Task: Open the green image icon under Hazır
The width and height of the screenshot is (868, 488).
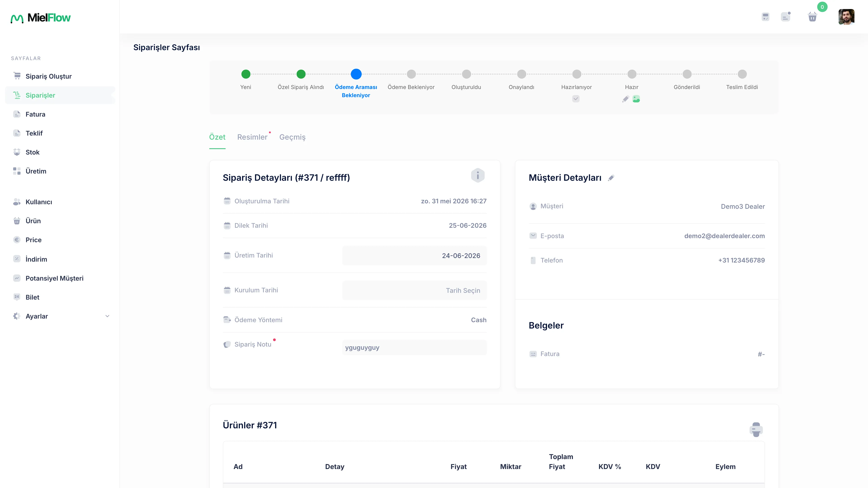Action: point(636,99)
